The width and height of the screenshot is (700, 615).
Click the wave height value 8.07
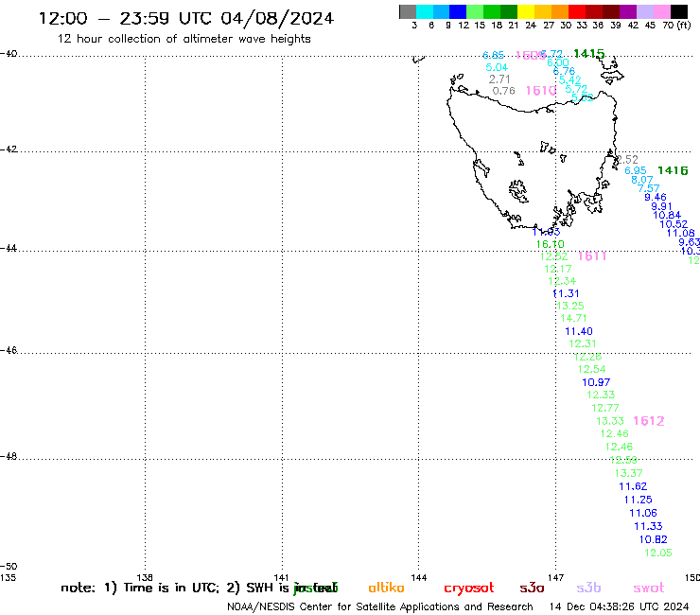(x=642, y=180)
